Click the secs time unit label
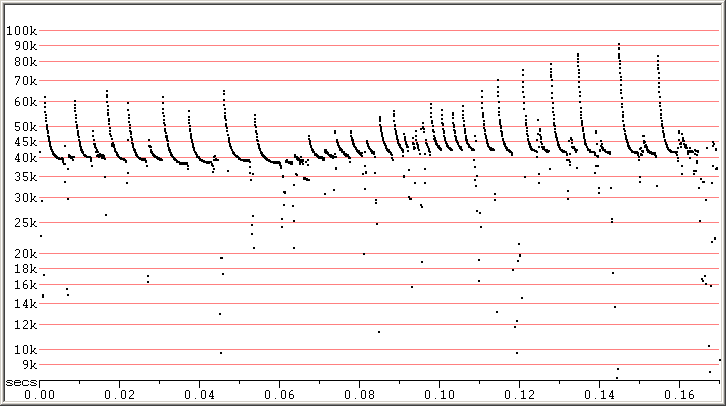The width and height of the screenshot is (726, 406). [21, 383]
